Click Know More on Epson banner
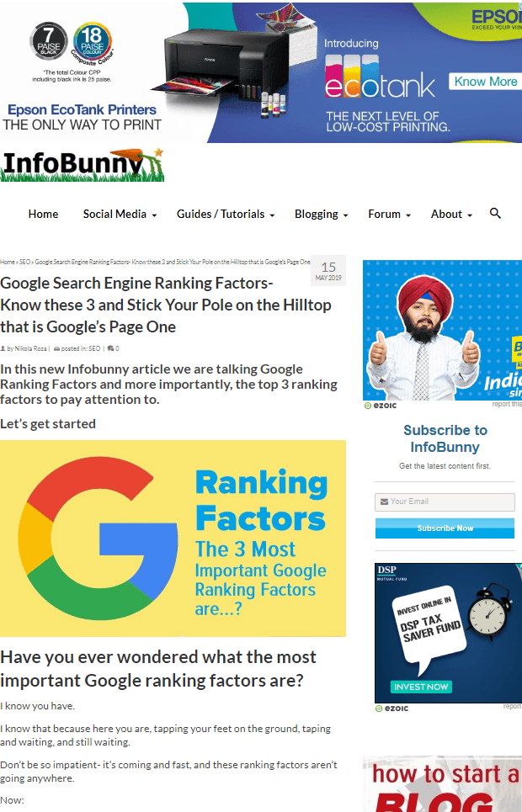 click(x=485, y=82)
